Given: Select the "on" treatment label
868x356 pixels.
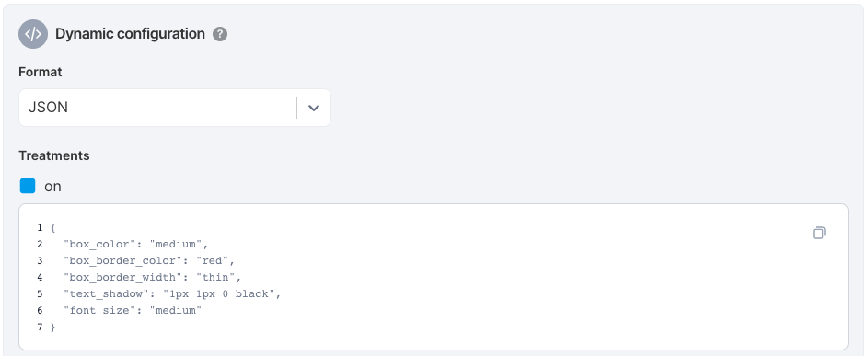Looking at the screenshot, I should point(52,187).
